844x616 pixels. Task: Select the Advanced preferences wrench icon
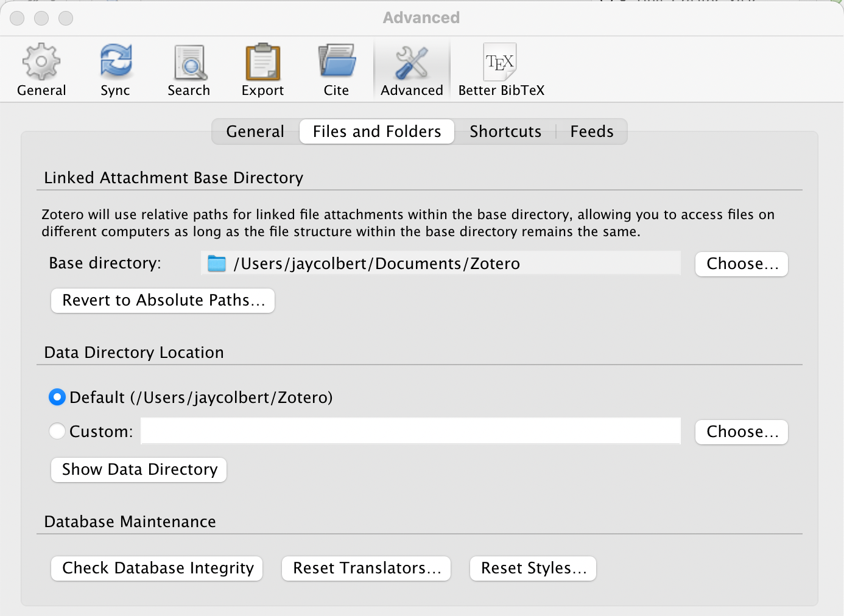(x=412, y=68)
